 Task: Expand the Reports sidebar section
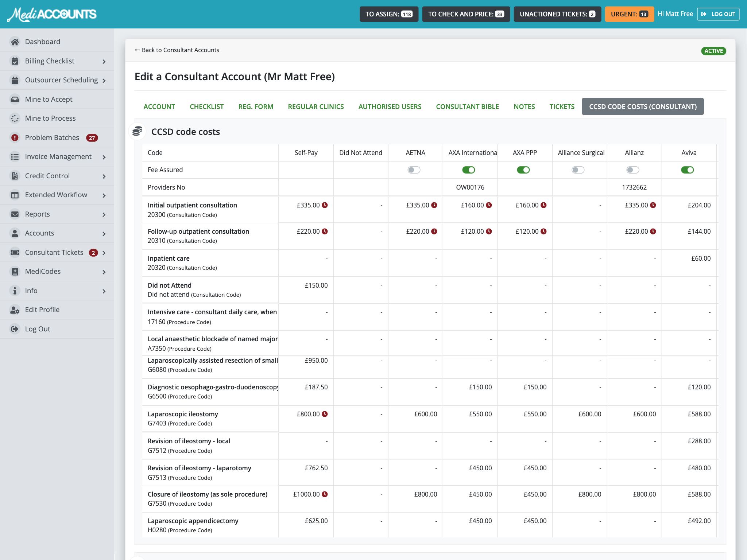pyautogui.click(x=104, y=215)
